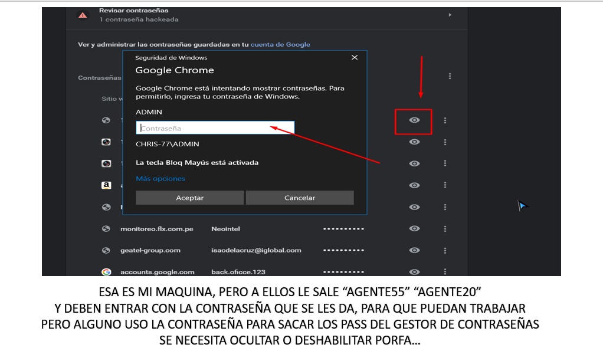This screenshot has width=603, height=364.
Task: Close the Seguridad de Windows dialog
Action: [355, 57]
